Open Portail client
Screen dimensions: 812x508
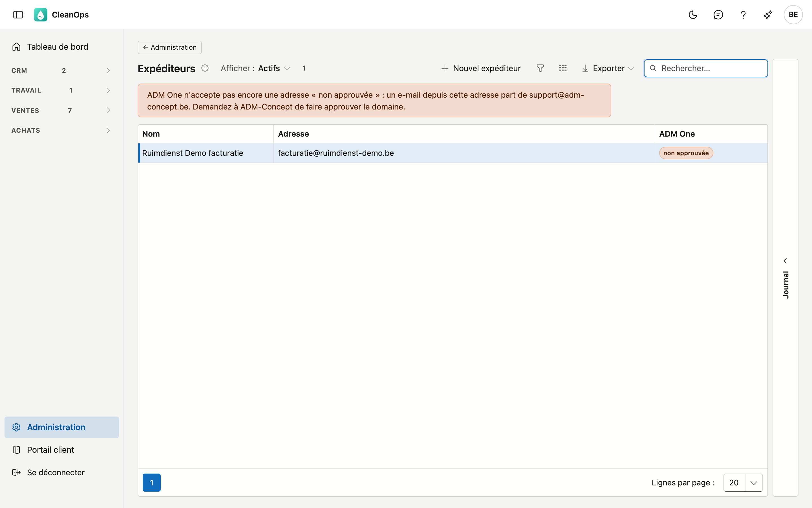(62, 450)
